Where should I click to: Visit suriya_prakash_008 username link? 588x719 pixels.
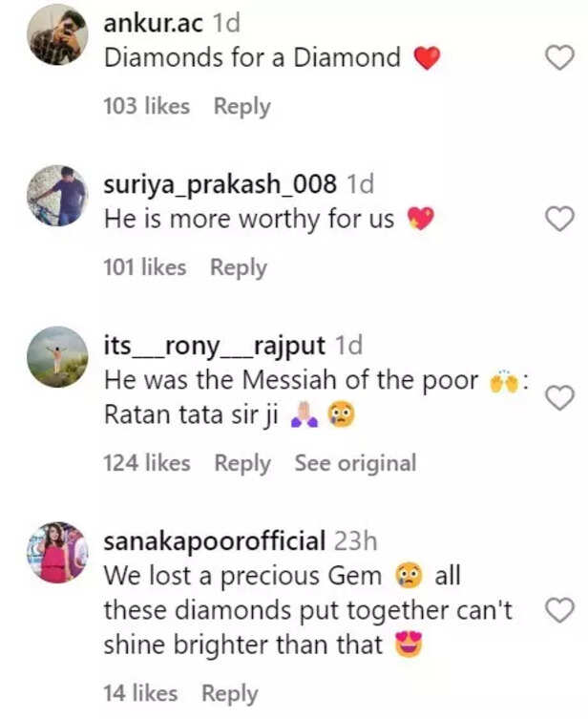point(220,183)
